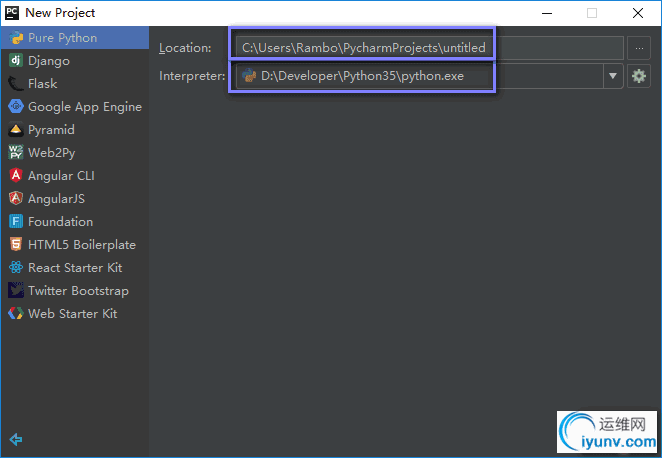
Task: Click the Pyramid triangle icon
Action: click(x=16, y=130)
